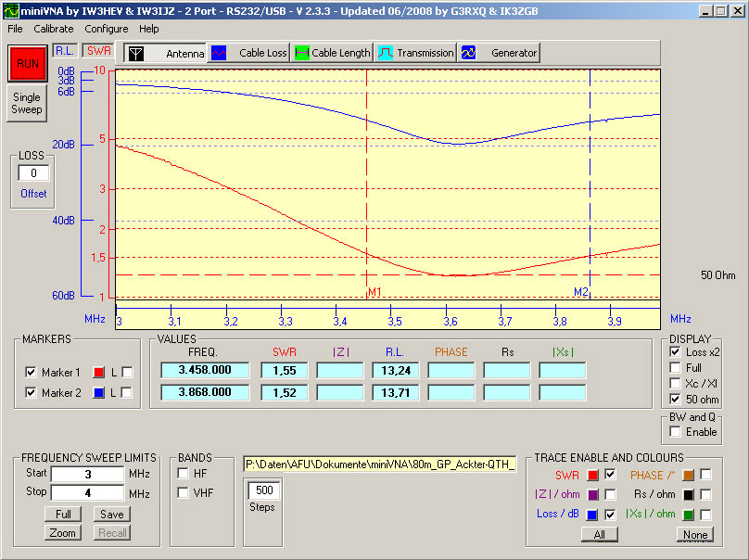Image resolution: width=749 pixels, height=560 pixels.
Task: Choose the Cable Length mode
Action: point(332,53)
